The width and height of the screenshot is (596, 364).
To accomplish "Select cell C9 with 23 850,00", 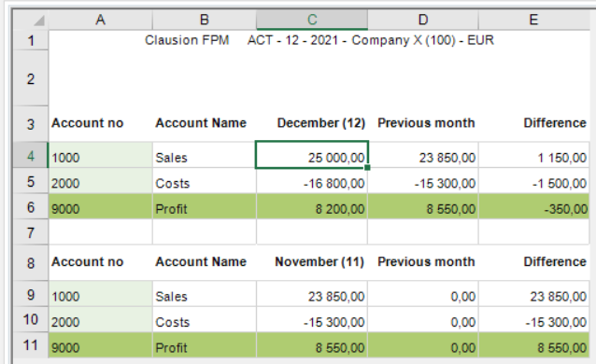I will 312,295.
